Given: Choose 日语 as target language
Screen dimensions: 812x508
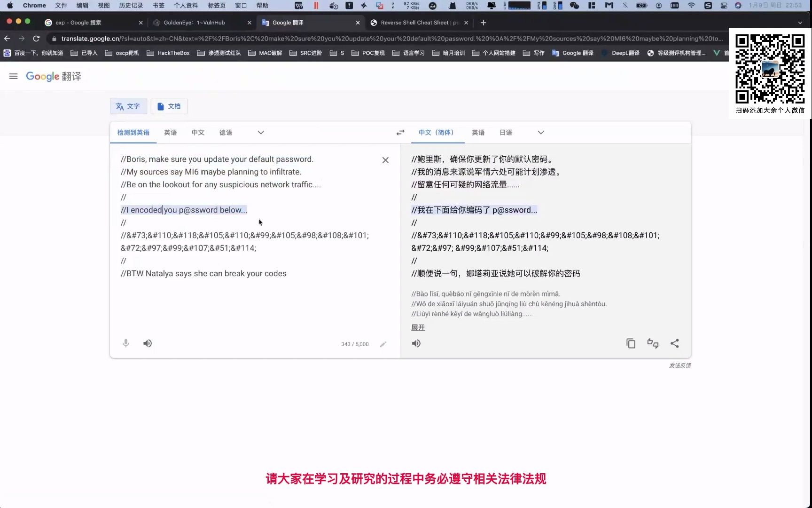Looking at the screenshot, I should click(506, 133).
